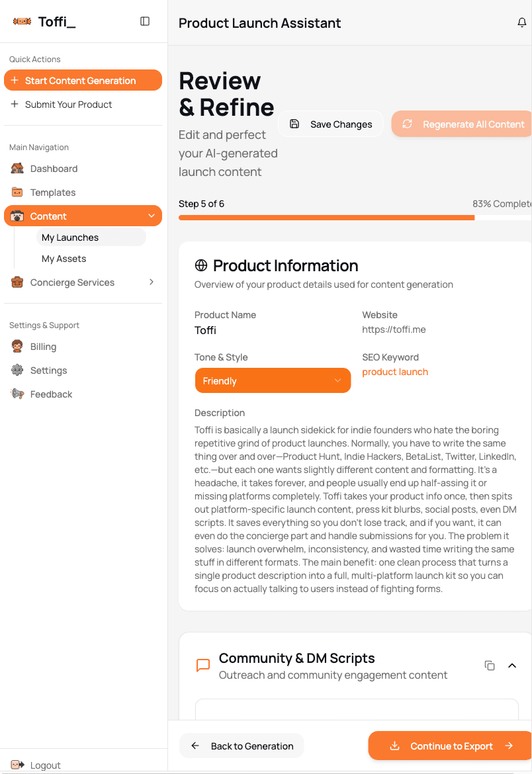Click the Review & Refine heading
Viewport: 532px width, 774px height.
coord(226,94)
